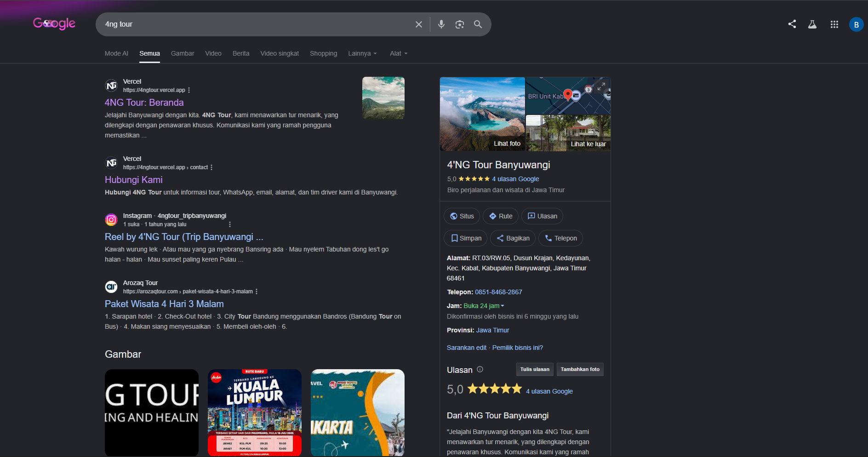Click the Telepon button

point(560,238)
